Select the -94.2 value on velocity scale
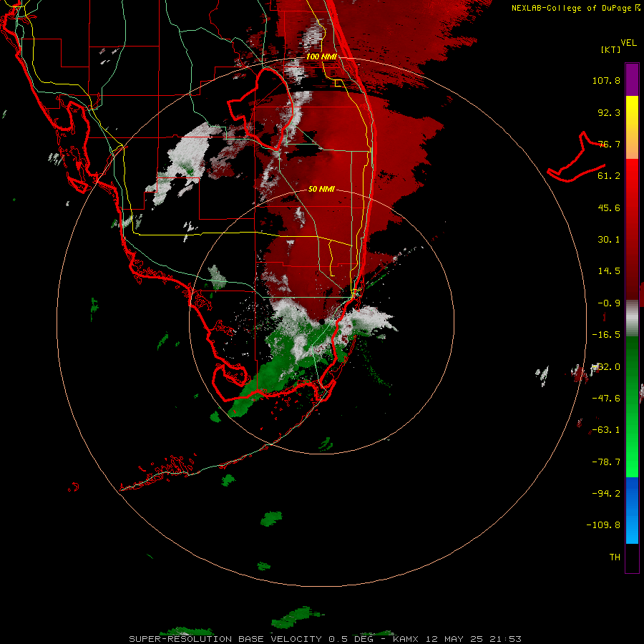Screen dimensions: 644x644 point(606,494)
